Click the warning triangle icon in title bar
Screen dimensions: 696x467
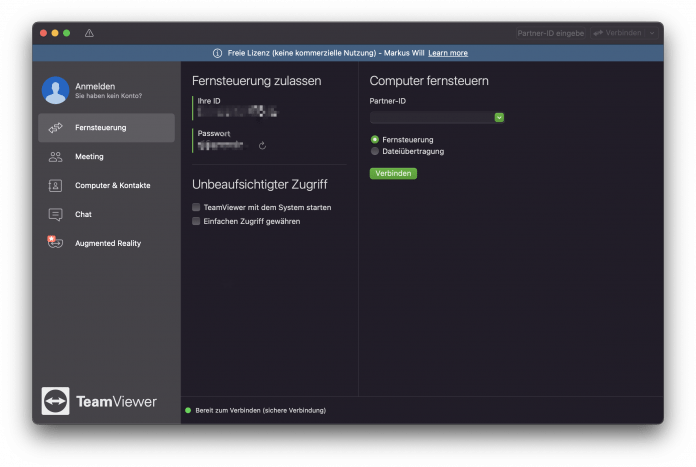[89, 33]
